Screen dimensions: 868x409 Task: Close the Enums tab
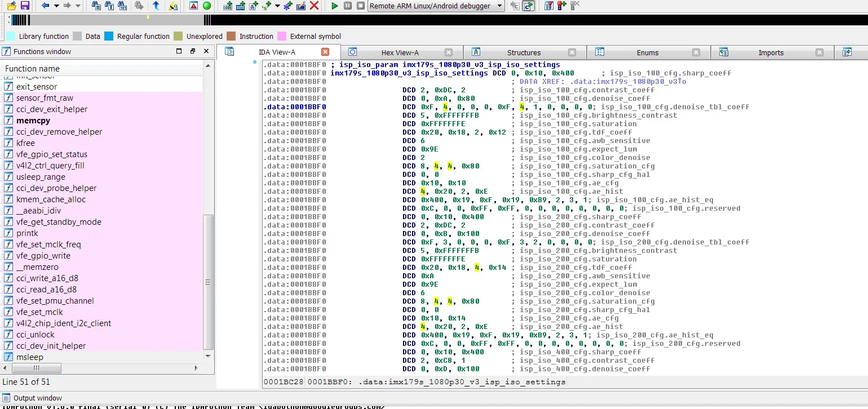(x=696, y=52)
